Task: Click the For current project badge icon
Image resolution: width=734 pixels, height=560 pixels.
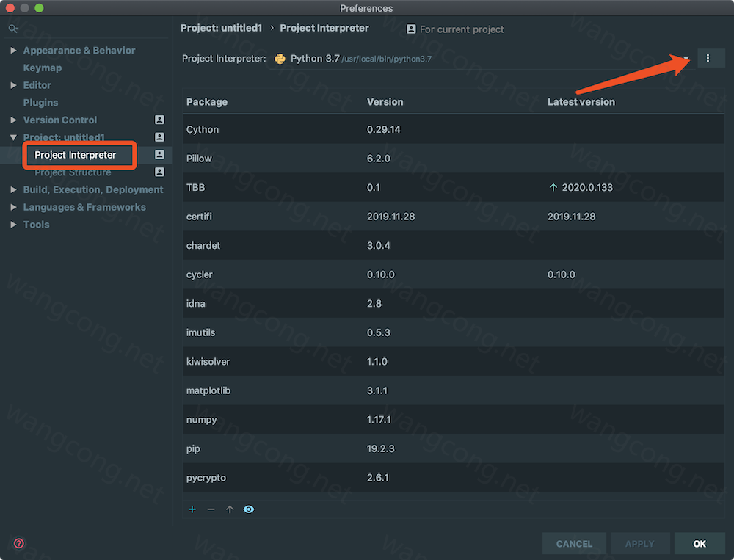Action: pos(411,29)
